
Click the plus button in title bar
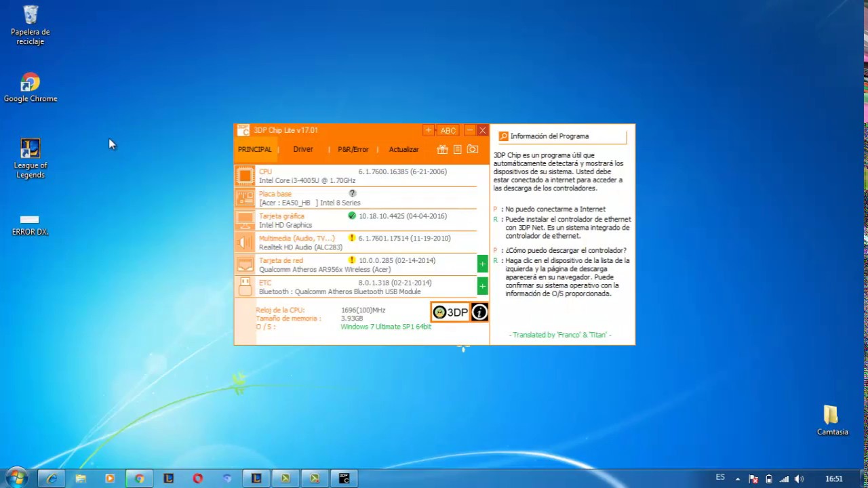point(428,130)
